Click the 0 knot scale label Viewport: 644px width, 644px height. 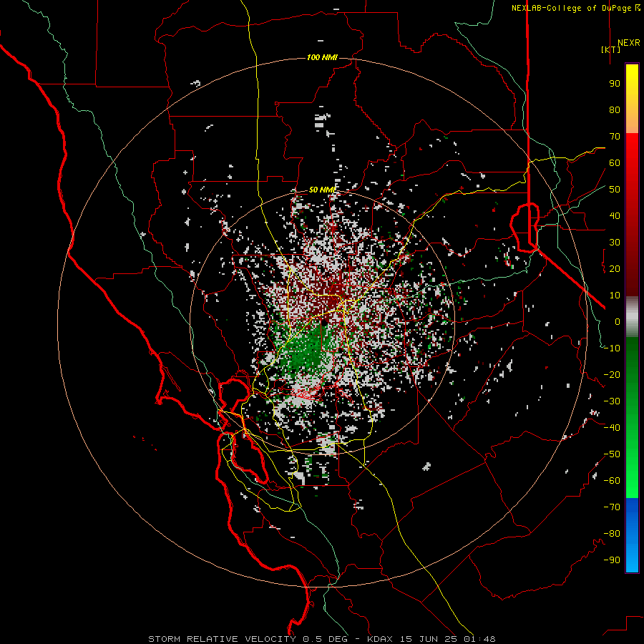tap(618, 321)
